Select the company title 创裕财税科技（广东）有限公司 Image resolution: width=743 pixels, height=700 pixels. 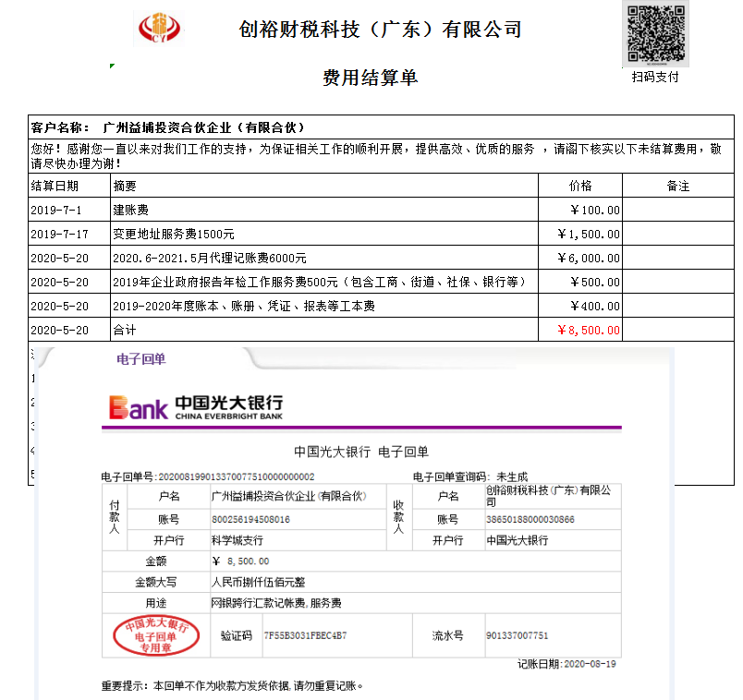tap(380, 30)
